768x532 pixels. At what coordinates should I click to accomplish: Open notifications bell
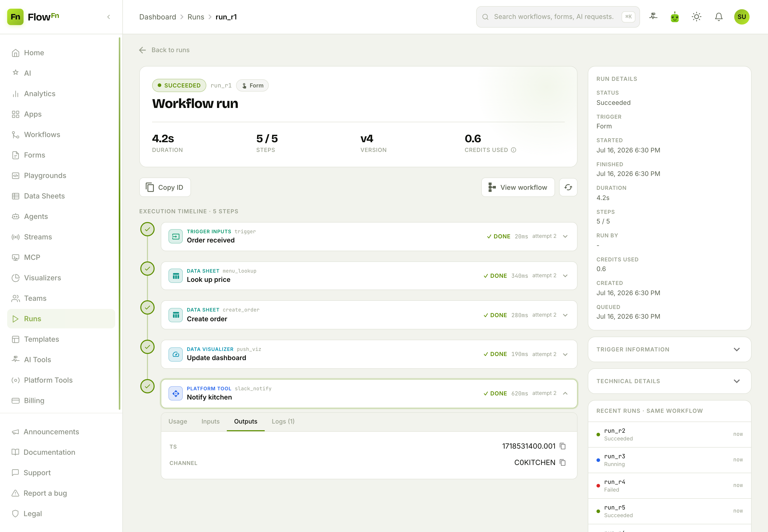pyautogui.click(x=719, y=17)
